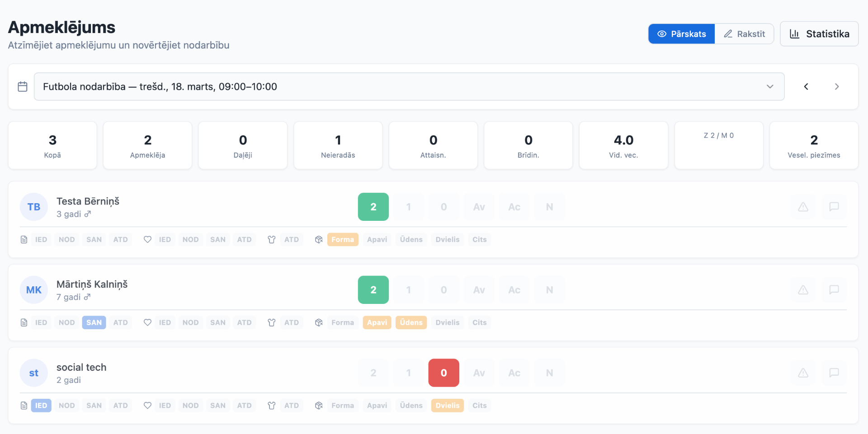Go to the previous lesson with the left arrow
This screenshot has width=868, height=434.
(806, 87)
